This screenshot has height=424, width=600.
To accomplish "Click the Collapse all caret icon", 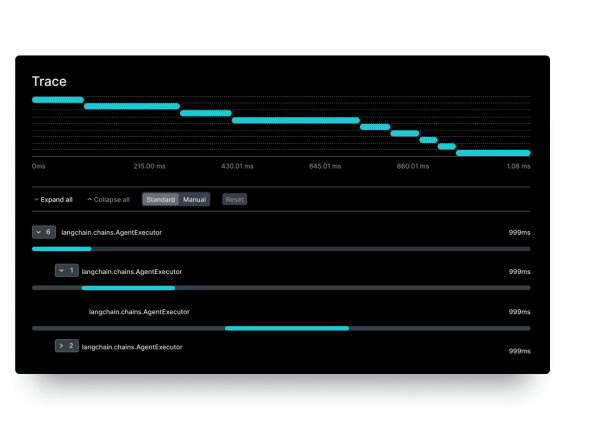I will coord(89,200).
